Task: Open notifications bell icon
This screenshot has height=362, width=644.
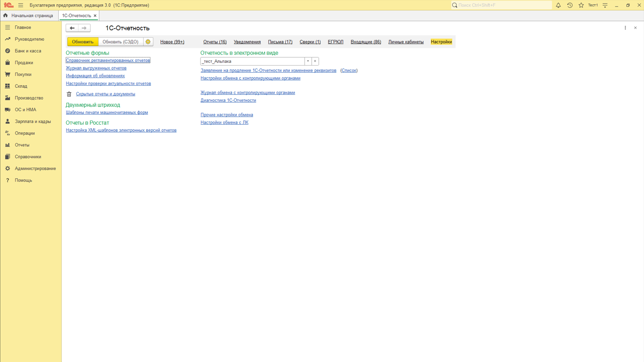Action: pyautogui.click(x=558, y=5)
